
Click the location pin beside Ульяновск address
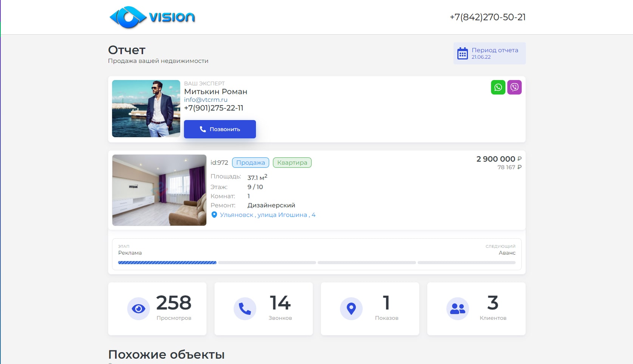(214, 215)
